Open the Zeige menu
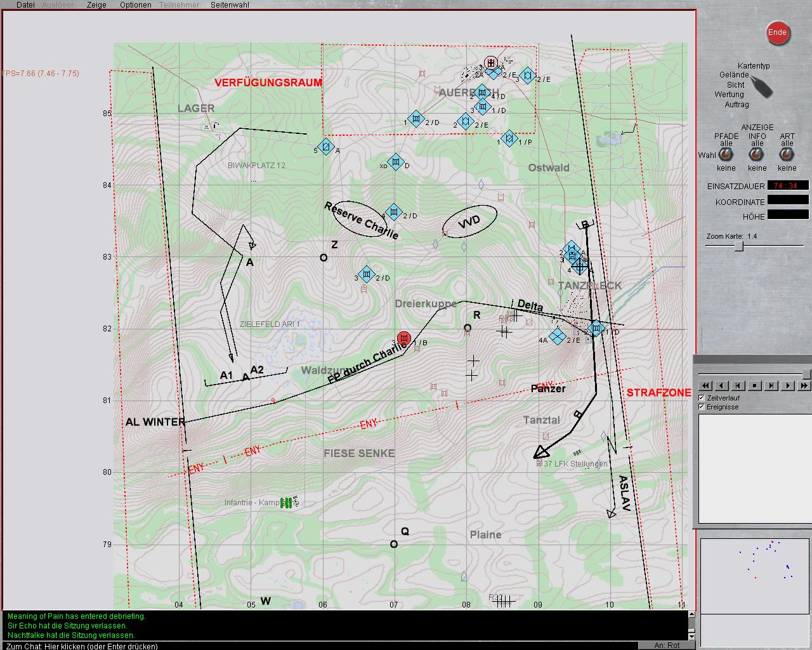812x650 pixels. coord(96,4)
